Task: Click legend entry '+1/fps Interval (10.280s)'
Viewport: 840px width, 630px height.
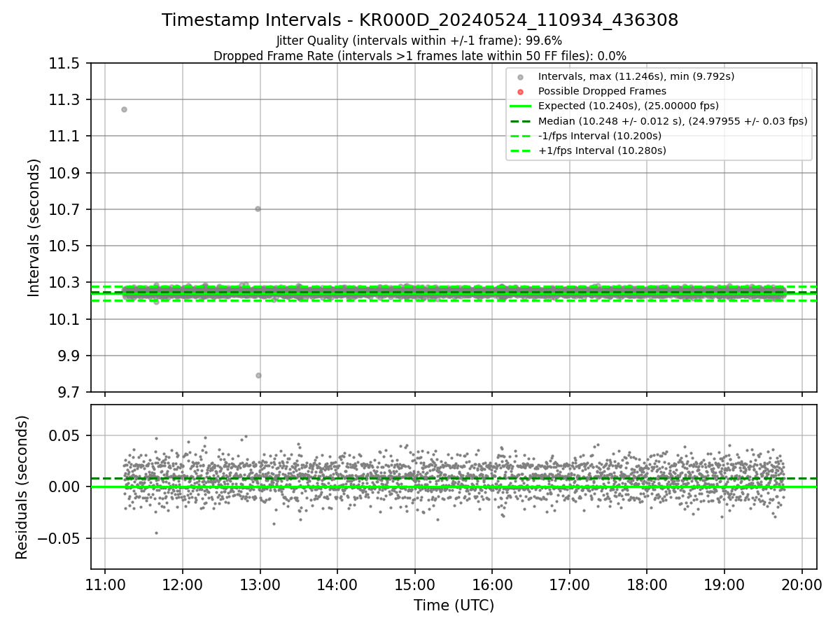Action: pos(602,150)
